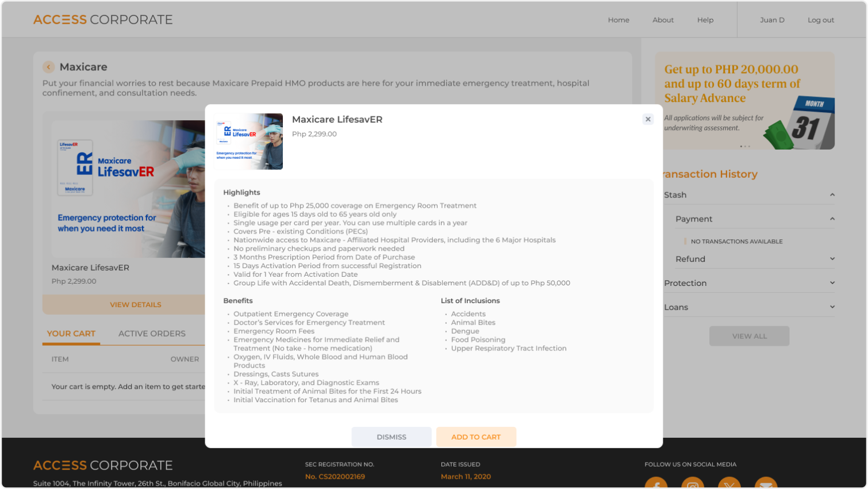Click the 'Benefits' section heading
The image size is (868, 489).
coord(238,301)
